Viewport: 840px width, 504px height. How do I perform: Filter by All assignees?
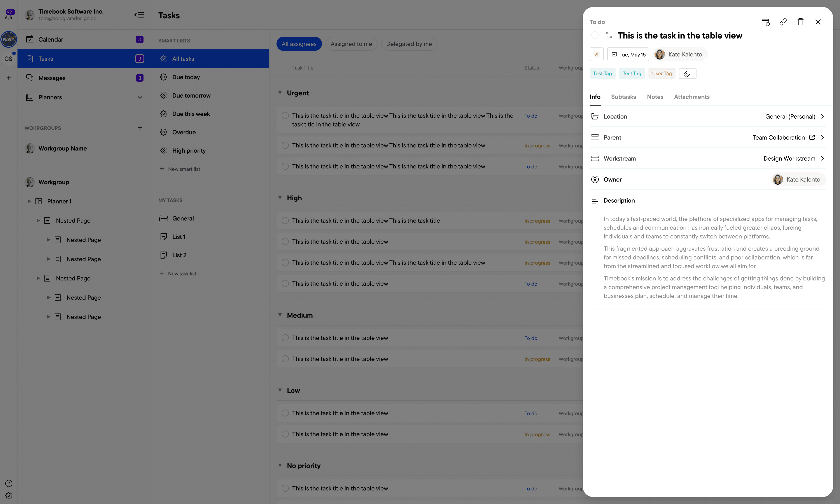(299, 44)
